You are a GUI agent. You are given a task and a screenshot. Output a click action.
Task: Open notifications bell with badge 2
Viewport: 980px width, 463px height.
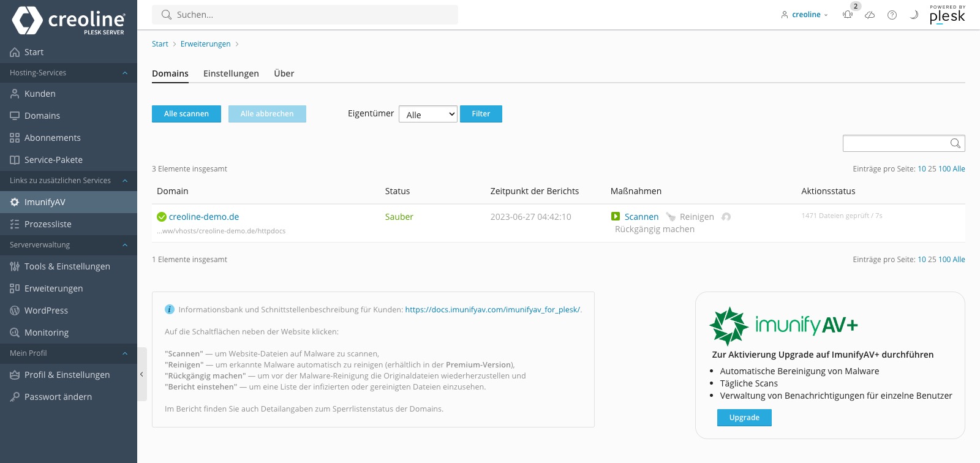tap(848, 14)
